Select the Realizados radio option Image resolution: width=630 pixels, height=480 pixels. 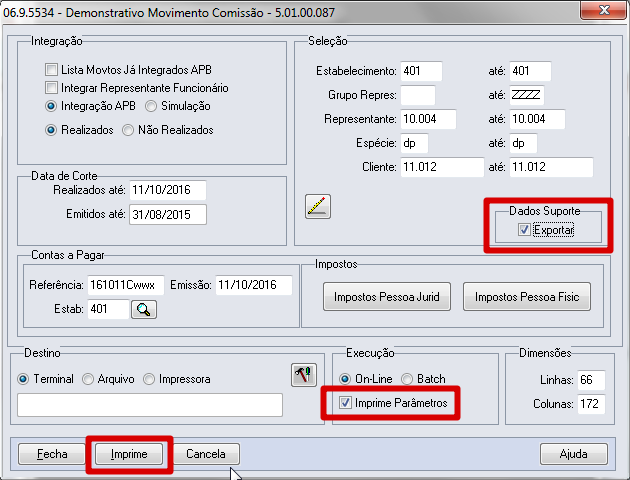point(51,130)
